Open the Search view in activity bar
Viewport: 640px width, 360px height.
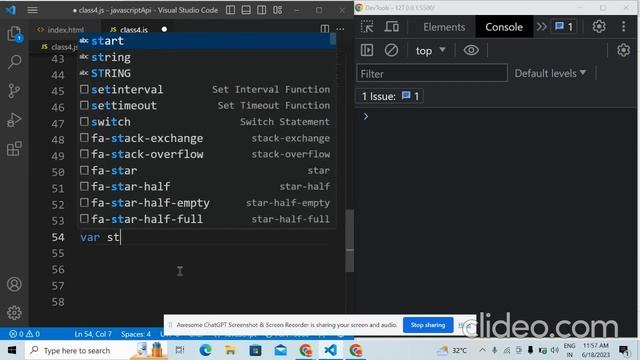[14, 62]
